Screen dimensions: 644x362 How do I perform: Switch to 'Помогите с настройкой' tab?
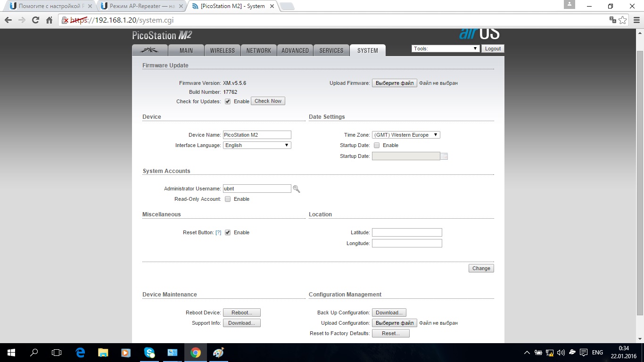[51, 6]
